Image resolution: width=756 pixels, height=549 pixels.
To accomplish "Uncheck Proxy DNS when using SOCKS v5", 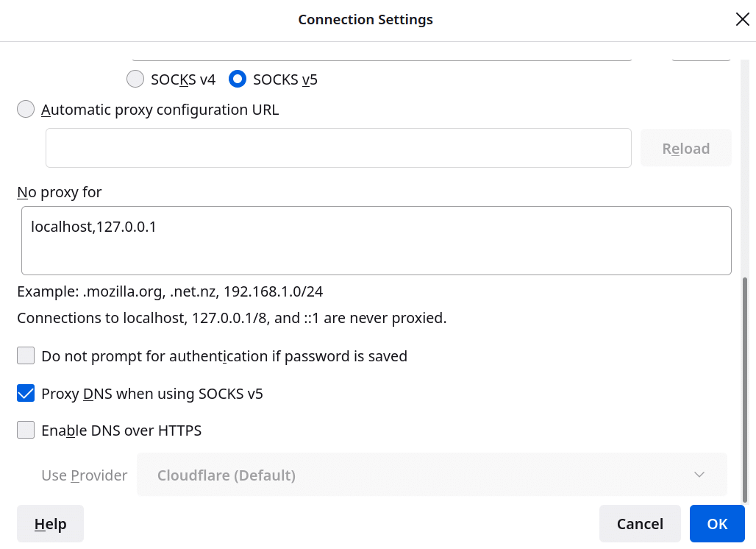I will (26, 394).
